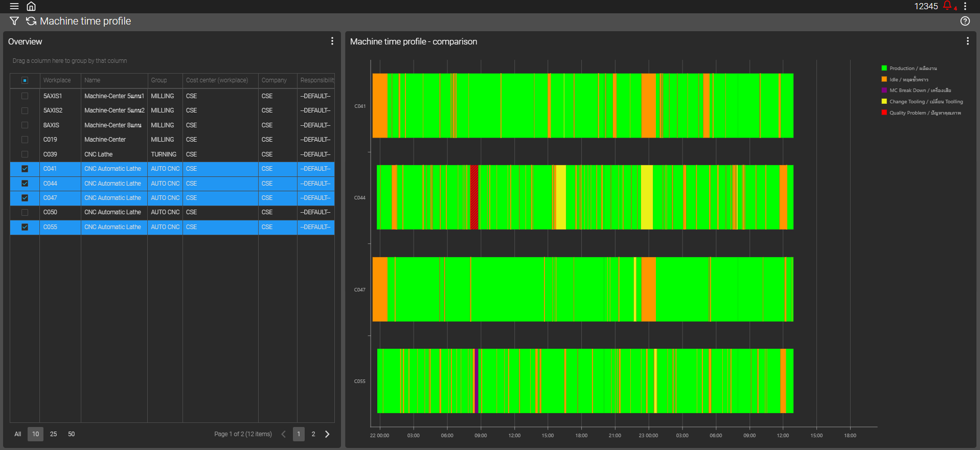Set page size to 50 items
980x450 pixels.
(x=72, y=434)
